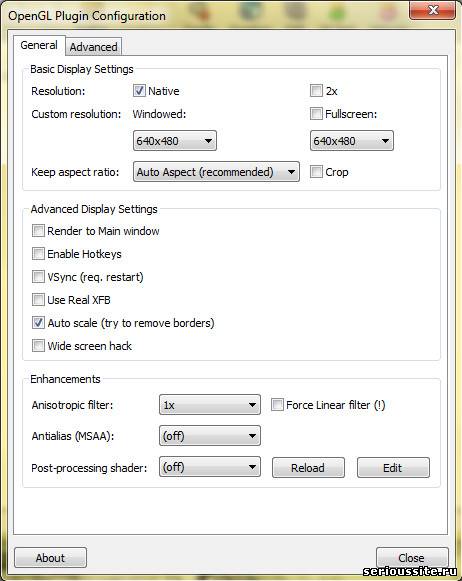Disable Auto scale checkbox
This screenshot has width=462, height=581.
[38, 322]
